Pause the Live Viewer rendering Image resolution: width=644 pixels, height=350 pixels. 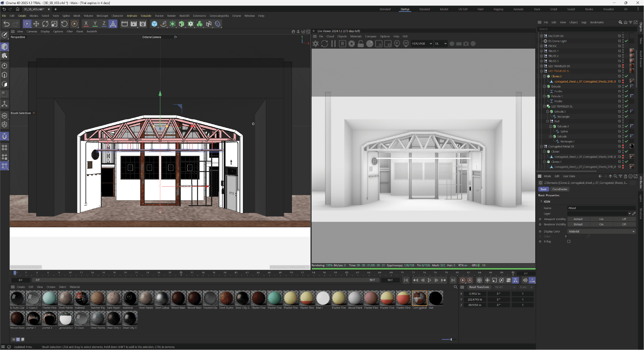334,44
